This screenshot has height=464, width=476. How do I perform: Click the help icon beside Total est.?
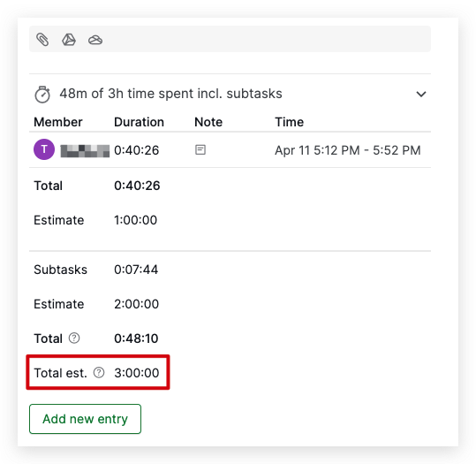(x=99, y=372)
